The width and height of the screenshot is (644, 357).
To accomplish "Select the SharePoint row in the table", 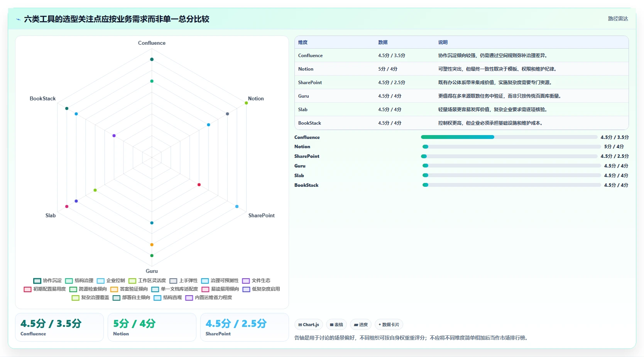I will [x=461, y=83].
